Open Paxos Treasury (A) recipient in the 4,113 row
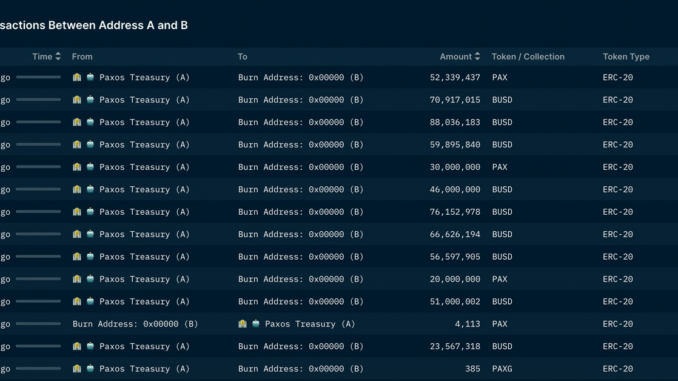 310,324
